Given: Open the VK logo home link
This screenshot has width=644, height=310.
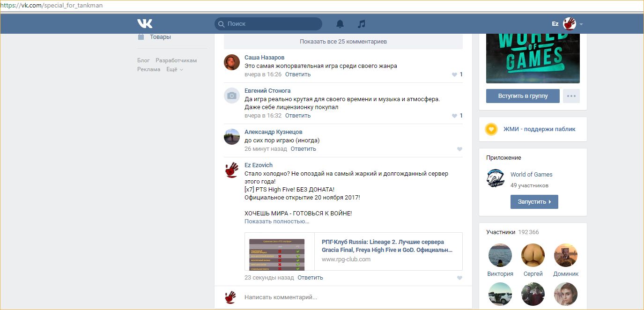Looking at the screenshot, I should click(145, 23).
